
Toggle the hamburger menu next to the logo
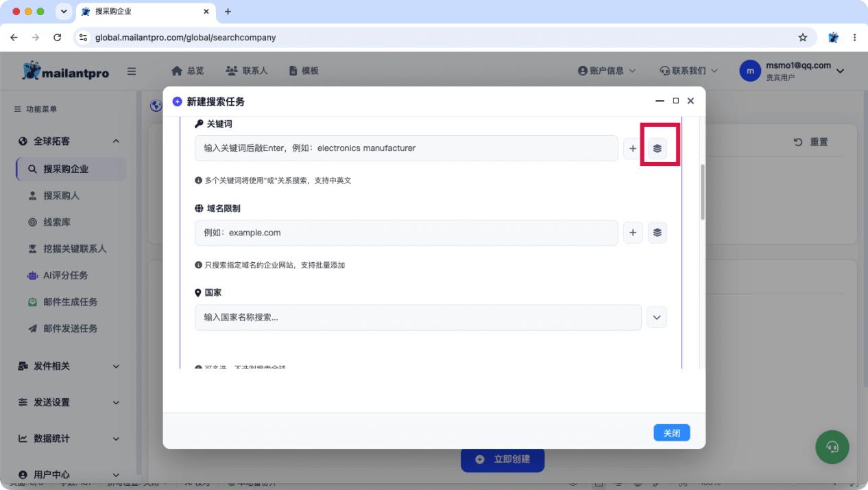pos(132,71)
